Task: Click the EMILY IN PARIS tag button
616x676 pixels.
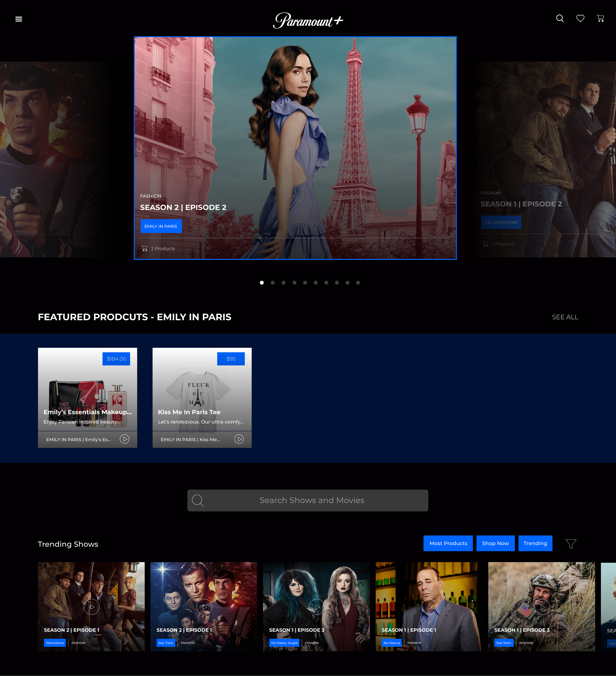Action: 161,226
